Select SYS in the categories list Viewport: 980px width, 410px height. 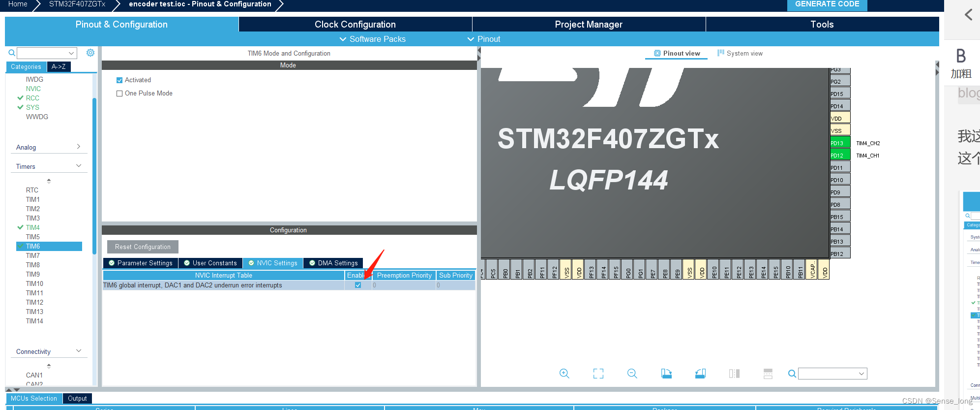pyautogui.click(x=32, y=107)
